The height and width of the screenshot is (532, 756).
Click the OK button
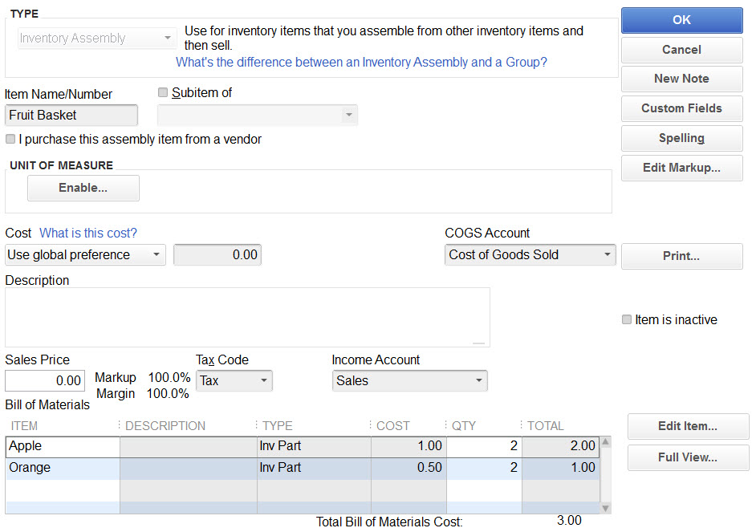[x=681, y=20]
